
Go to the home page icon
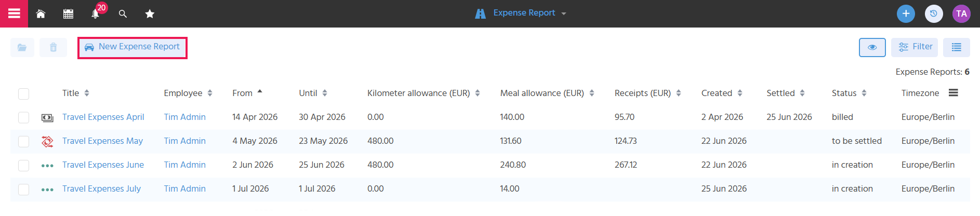coord(41,14)
